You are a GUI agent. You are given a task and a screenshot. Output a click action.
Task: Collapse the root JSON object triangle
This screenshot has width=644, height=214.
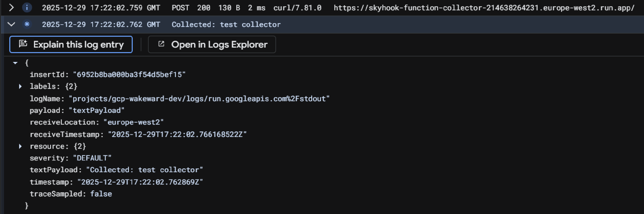point(15,63)
